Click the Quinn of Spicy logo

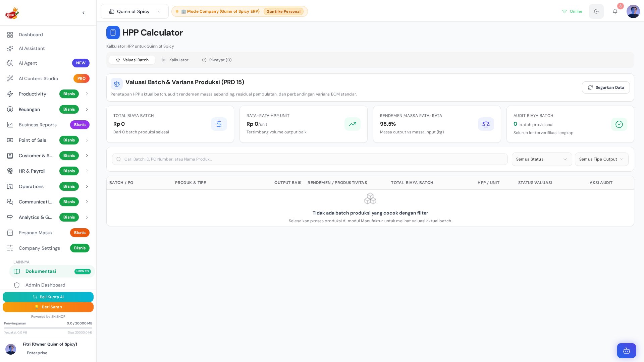click(12, 13)
